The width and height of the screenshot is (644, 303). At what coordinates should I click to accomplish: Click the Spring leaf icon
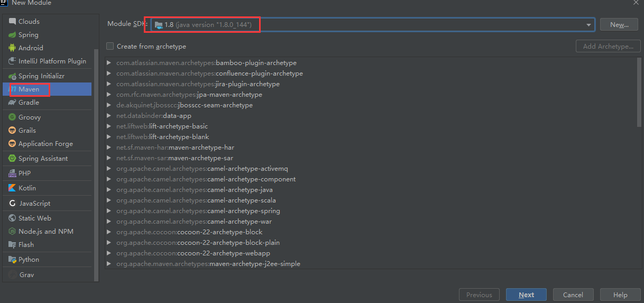pos(13,35)
